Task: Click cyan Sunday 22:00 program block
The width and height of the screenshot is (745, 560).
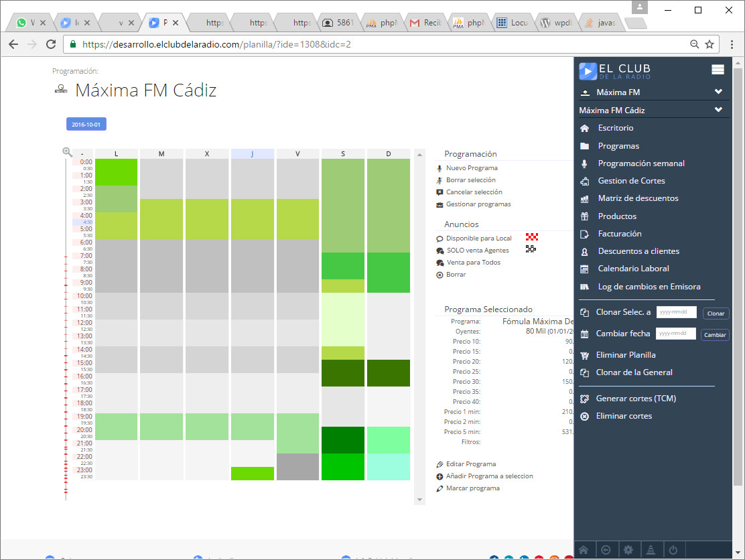Action: 389,467
